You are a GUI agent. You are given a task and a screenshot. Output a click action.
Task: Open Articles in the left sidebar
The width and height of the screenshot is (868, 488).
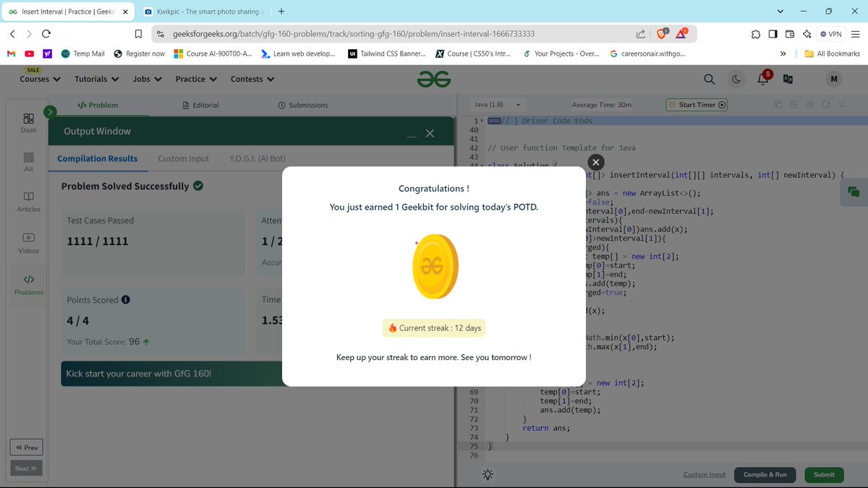pos(28,202)
